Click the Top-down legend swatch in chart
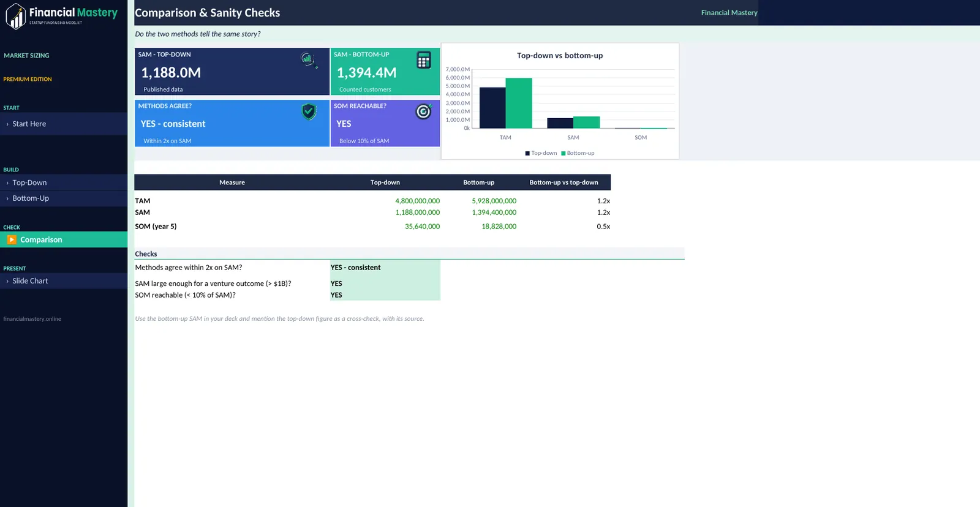This screenshot has width=980, height=507. pyautogui.click(x=527, y=154)
